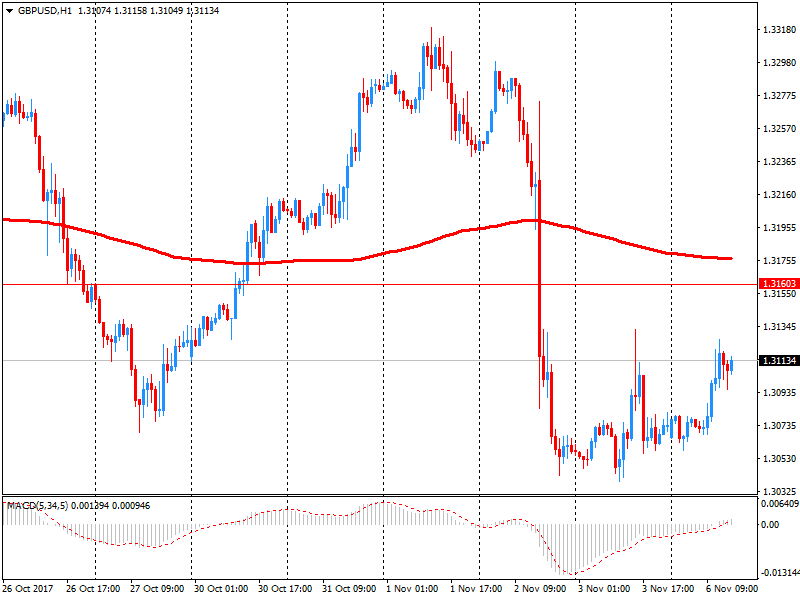Click the 30 Oct 01:00 time label
800x600 pixels.
221,589
